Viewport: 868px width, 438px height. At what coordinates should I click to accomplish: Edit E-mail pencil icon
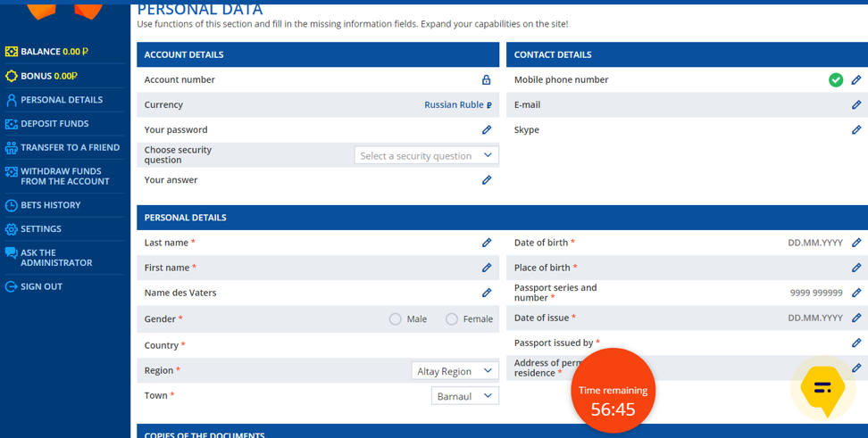pos(856,104)
